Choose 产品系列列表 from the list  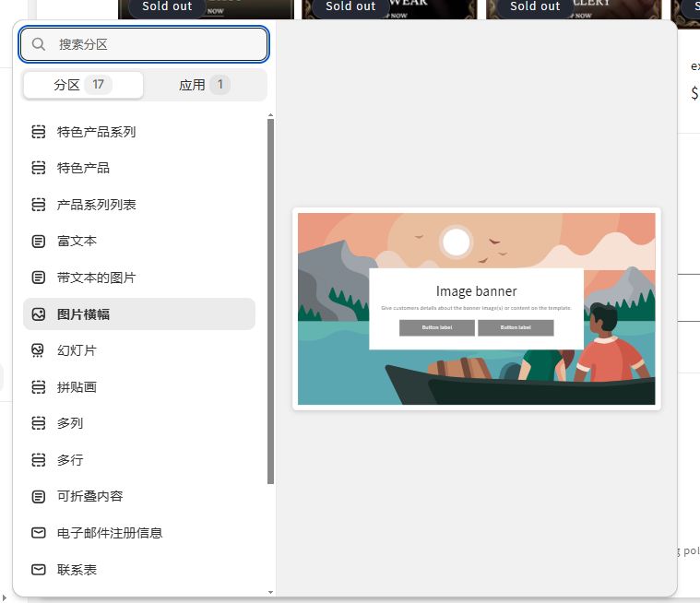pos(139,205)
